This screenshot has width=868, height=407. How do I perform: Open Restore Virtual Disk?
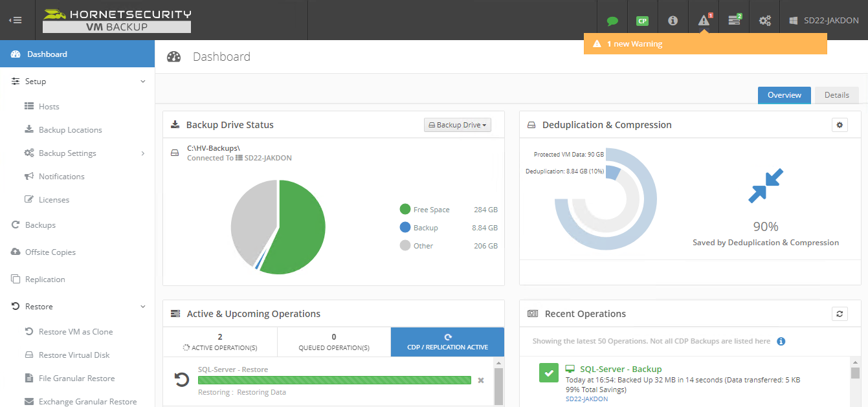[74, 355]
